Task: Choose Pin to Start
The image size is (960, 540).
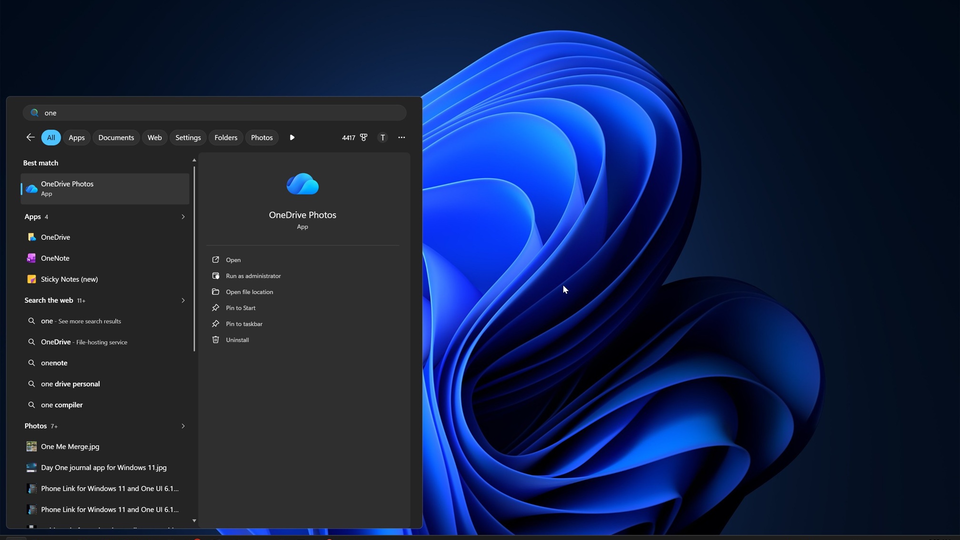Action: click(x=241, y=307)
